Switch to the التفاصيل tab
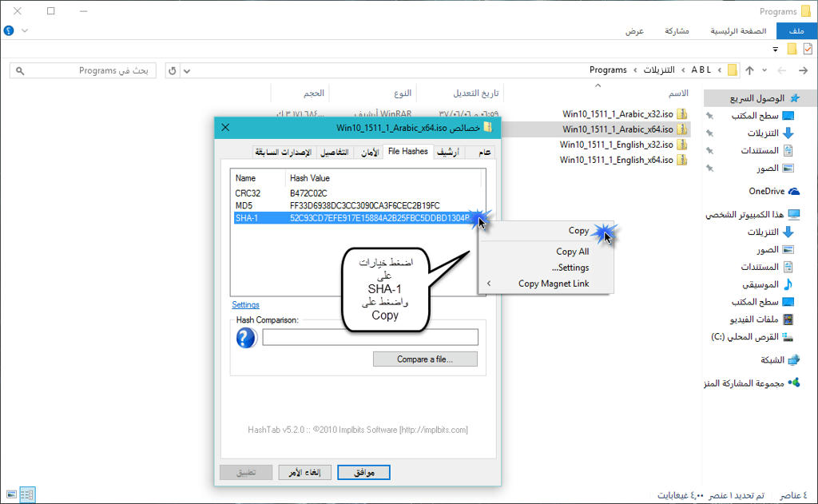Viewport: 818px width, 504px height. tap(335, 152)
